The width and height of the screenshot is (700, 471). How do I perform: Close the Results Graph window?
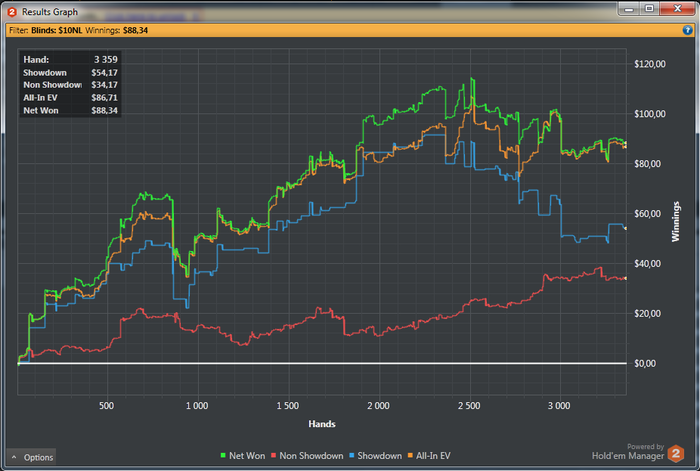[676, 8]
